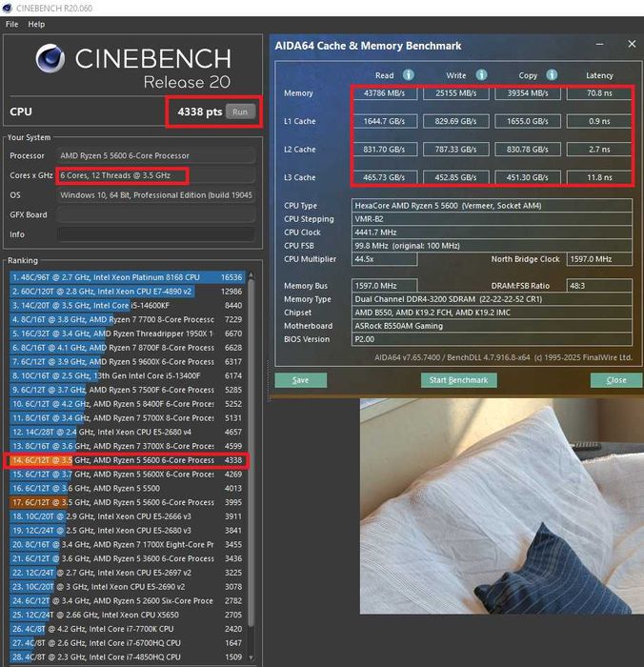644x667 pixels.
Task: Minimize the AIDA64 benchmark window
Action: click(600, 44)
